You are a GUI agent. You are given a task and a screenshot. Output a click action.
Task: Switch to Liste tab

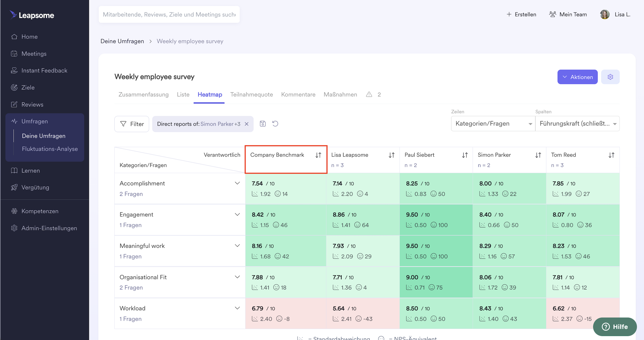[x=183, y=94]
